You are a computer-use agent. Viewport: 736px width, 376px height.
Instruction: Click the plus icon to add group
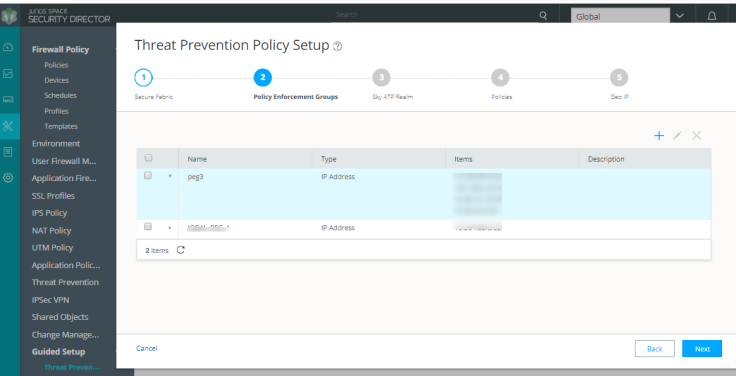click(x=659, y=136)
